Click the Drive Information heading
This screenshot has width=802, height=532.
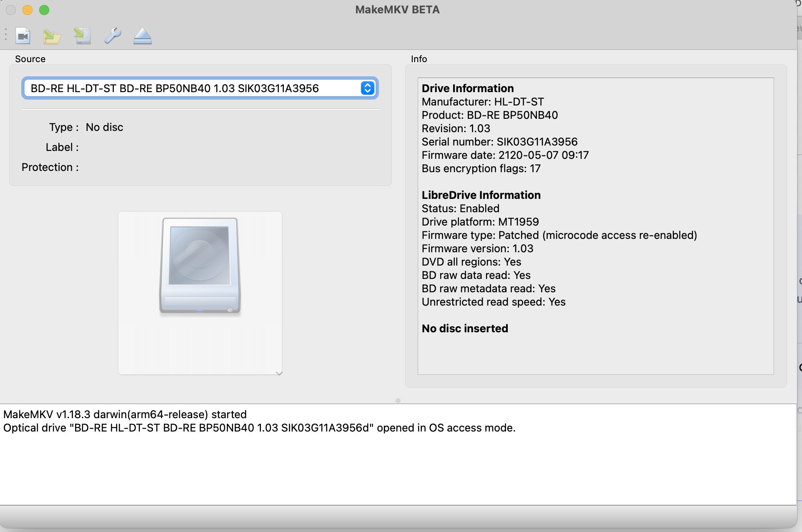(468, 88)
